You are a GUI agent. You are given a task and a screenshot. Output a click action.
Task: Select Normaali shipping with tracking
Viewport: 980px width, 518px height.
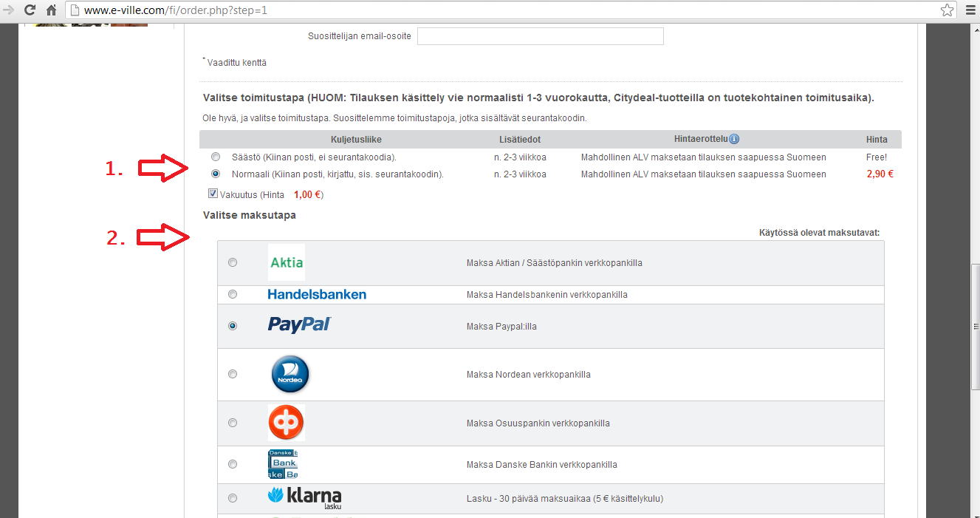[216, 174]
